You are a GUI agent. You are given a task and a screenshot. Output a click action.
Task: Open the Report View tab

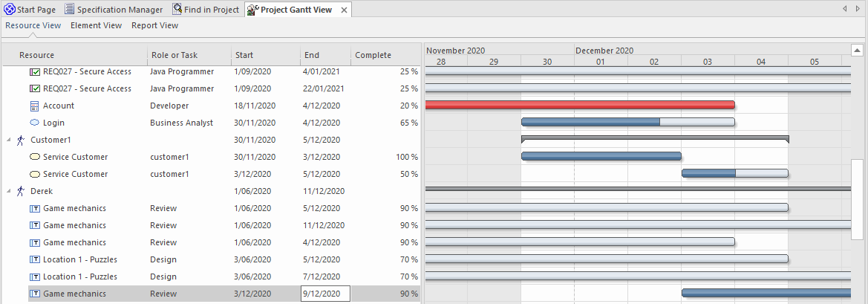coord(154,25)
